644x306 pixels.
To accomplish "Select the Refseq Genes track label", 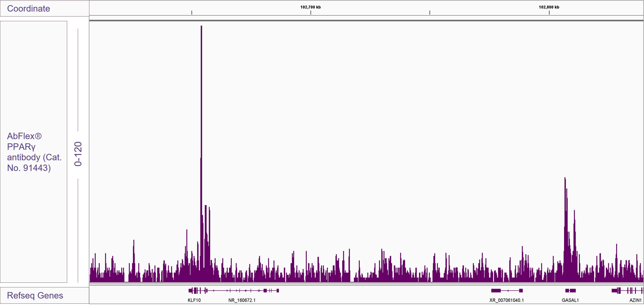I will [35, 296].
